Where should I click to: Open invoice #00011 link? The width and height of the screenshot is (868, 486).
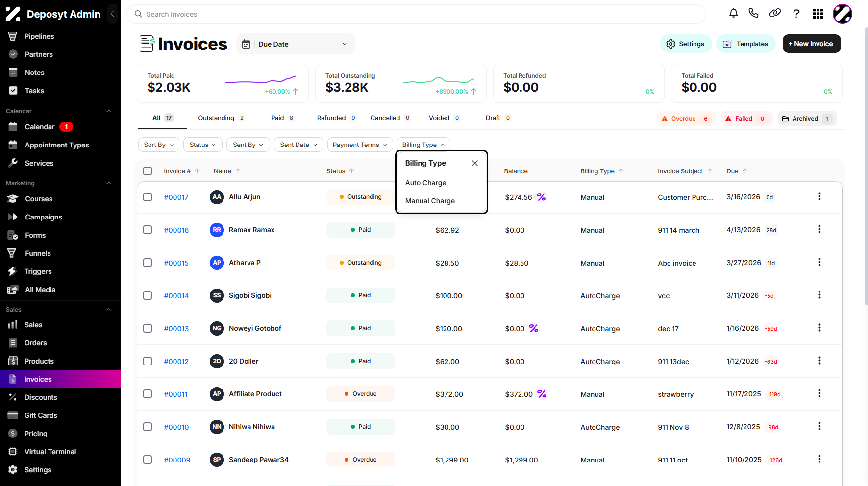point(175,394)
